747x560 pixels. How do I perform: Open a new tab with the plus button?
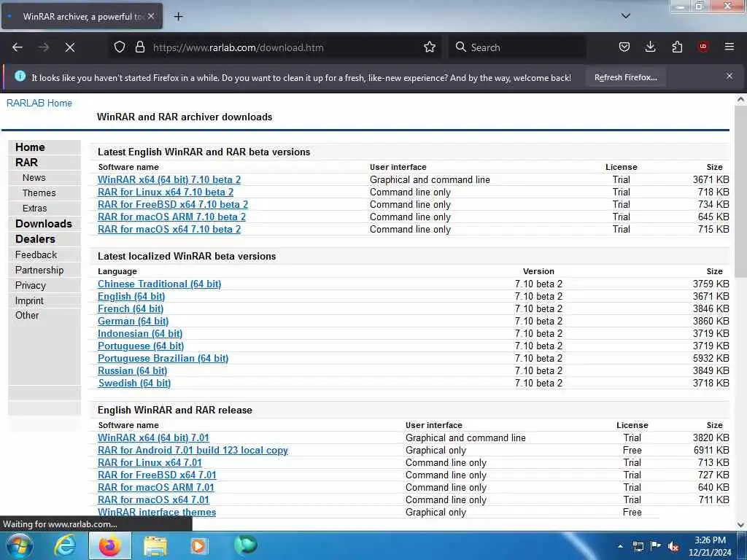pos(178,17)
